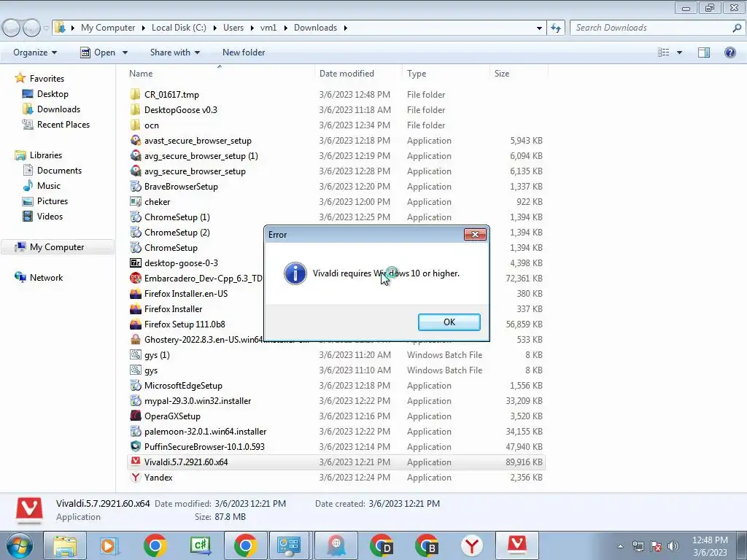The height and width of the screenshot is (560, 747).
Task: Click the refresh button beside address bar
Action: pos(555,28)
